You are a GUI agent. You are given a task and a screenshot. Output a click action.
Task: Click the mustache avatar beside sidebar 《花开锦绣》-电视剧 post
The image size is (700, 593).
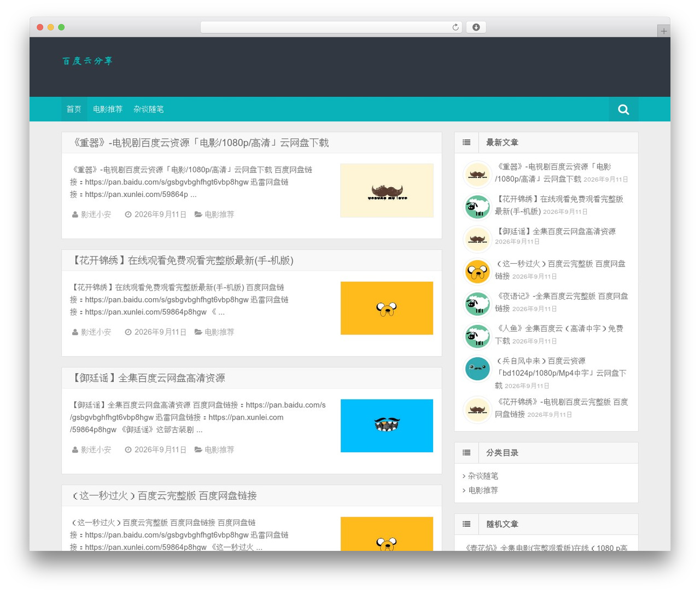click(477, 410)
